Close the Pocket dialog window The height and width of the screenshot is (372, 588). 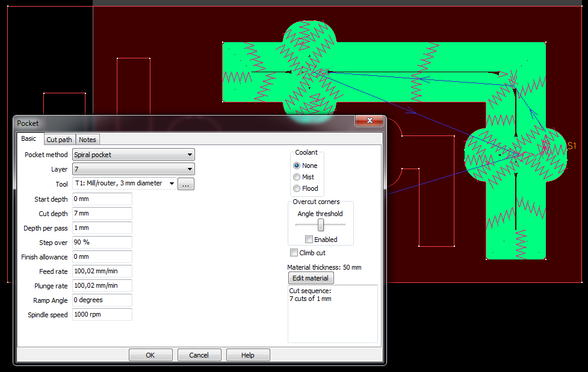tap(369, 121)
